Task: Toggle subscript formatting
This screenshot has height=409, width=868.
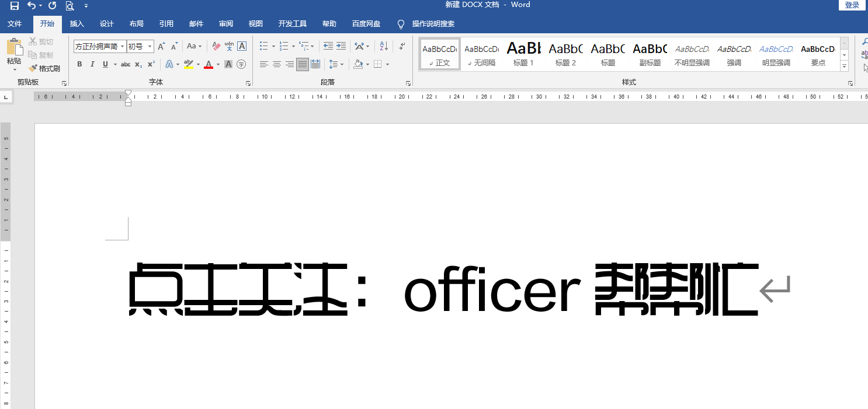Action: (x=138, y=64)
